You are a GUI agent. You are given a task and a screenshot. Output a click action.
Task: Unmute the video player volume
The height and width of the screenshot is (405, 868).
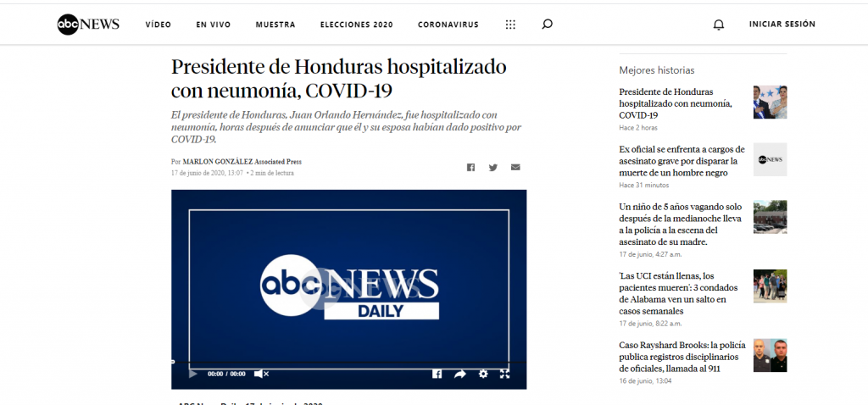click(x=261, y=374)
